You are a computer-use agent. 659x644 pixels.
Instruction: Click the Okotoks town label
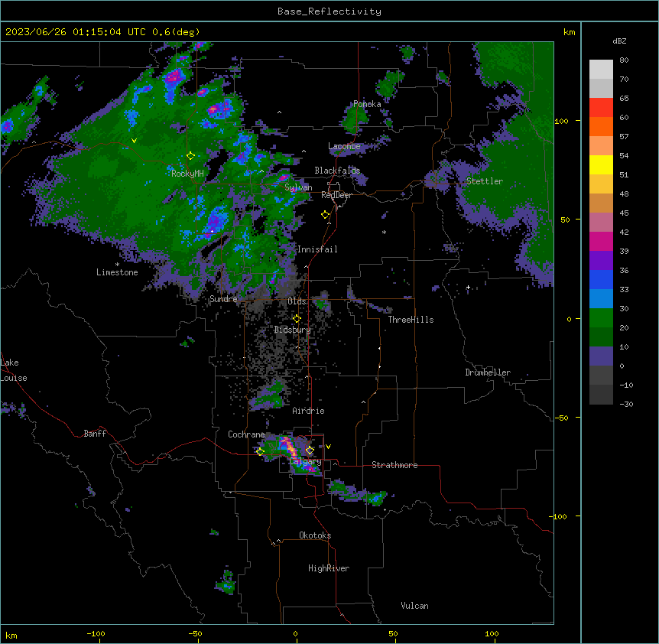tap(315, 535)
